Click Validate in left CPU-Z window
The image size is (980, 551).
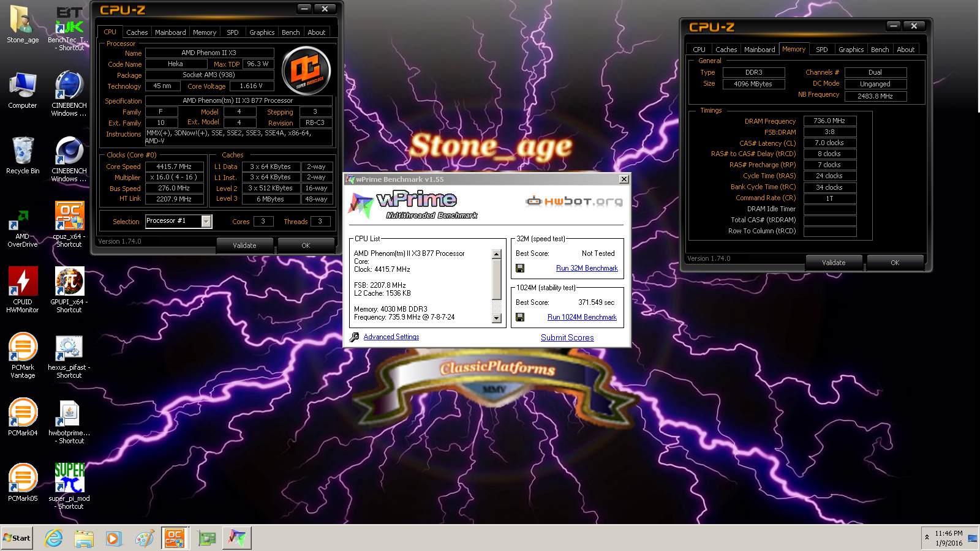[244, 246]
